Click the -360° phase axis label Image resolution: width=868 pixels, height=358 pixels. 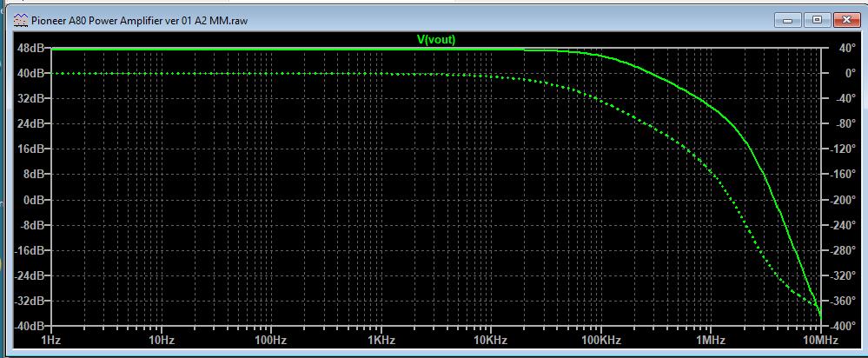click(843, 301)
